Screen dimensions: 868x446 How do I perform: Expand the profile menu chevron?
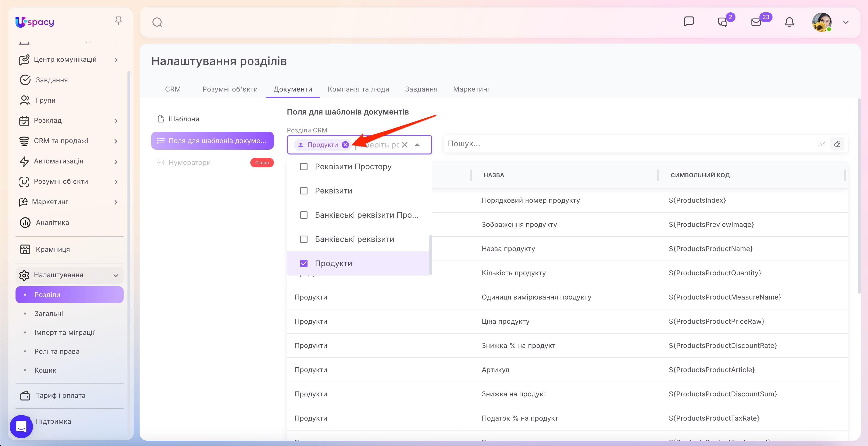tap(845, 23)
